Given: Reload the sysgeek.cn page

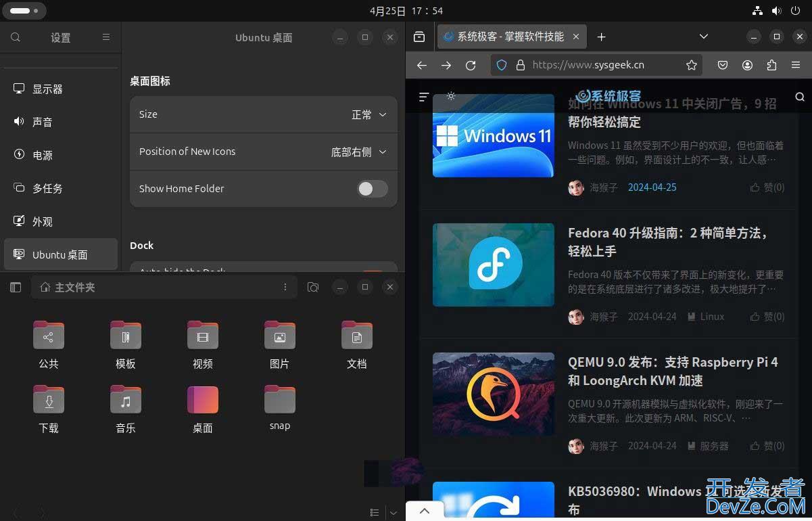Looking at the screenshot, I should coord(471,65).
